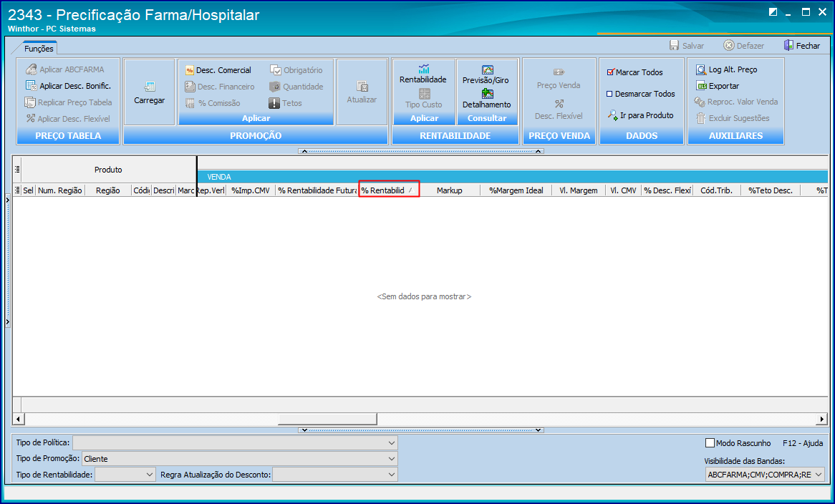Viewport: 835px width, 504px height.
Task: Collapse the ribbon panel via top splitter
Action: (x=420, y=151)
